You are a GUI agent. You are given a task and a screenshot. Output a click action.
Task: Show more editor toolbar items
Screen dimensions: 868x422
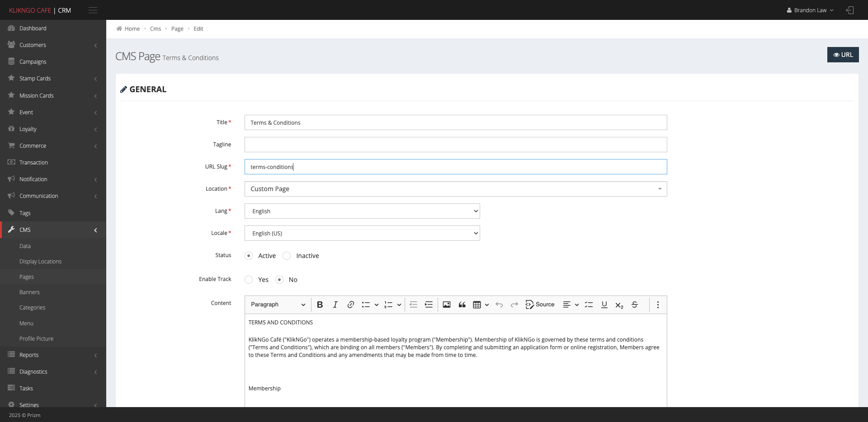(x=658, y=305)
